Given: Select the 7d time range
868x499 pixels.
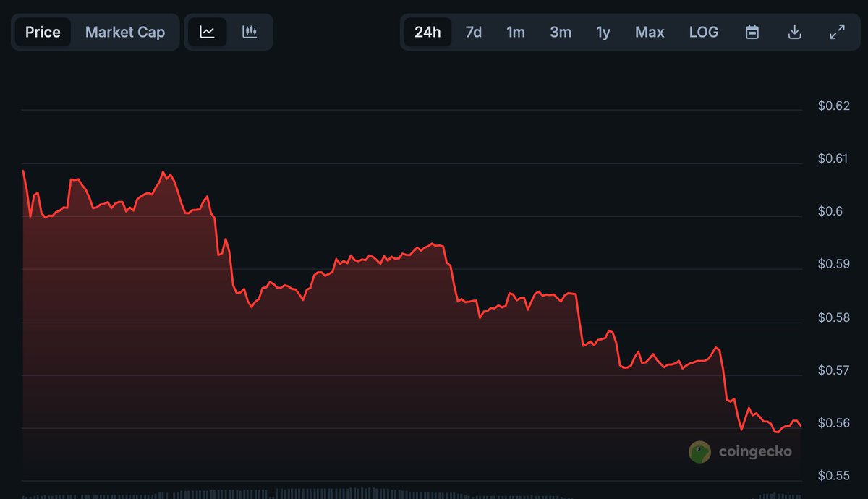Looking at the screenshot, I should click(474, 32).
